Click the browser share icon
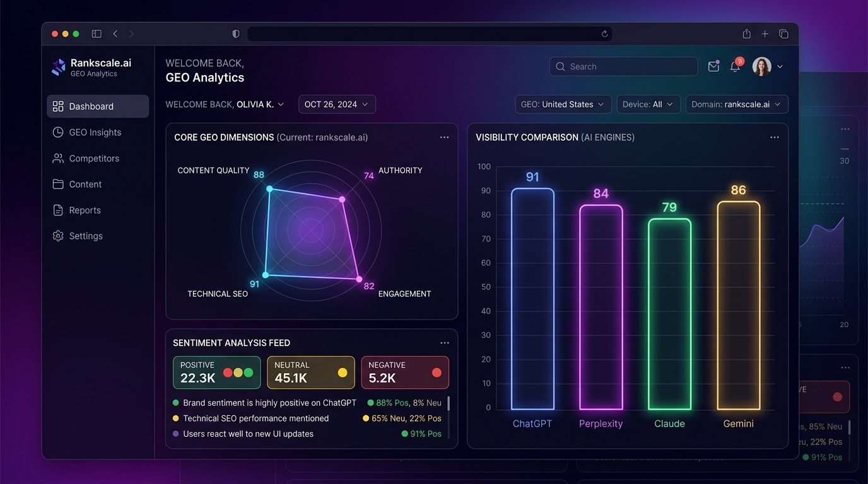Image resolution: width=868 pixels, height=484 pixels. coord(746,34)
